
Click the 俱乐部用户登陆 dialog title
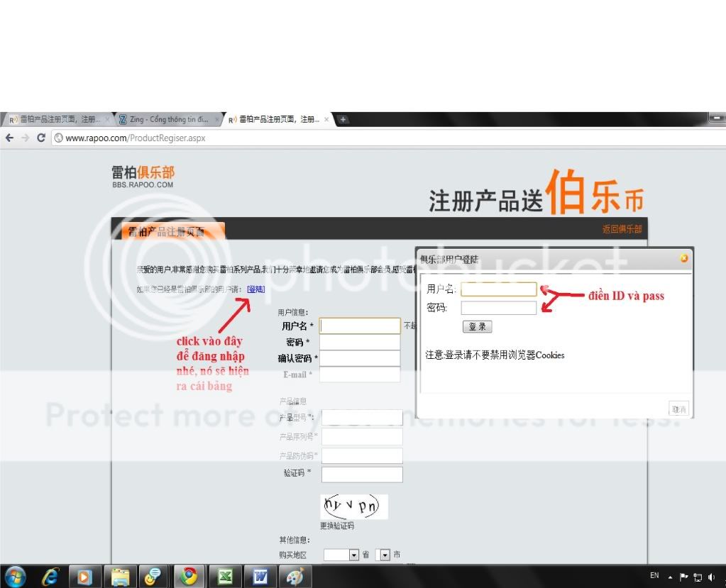click(x=449, y=259)
